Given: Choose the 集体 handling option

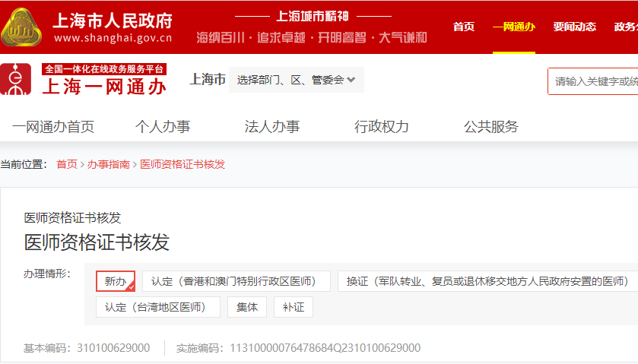Looking at the screenshot, I should (247, 307).
